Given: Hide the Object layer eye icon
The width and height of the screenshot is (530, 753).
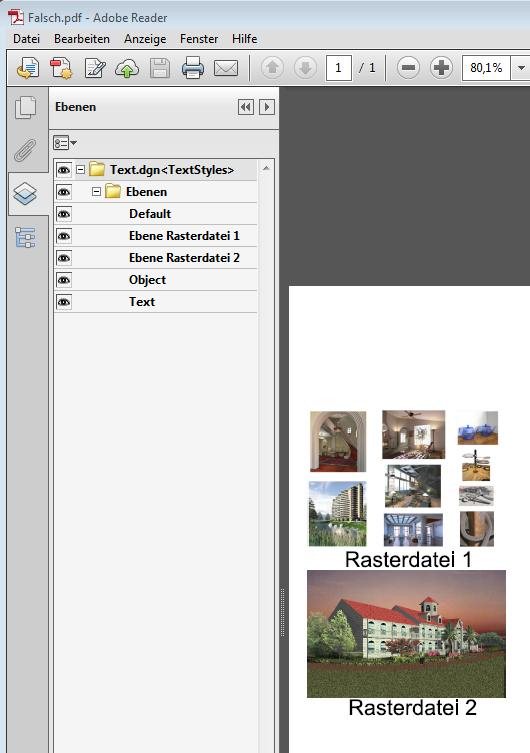Looking at the screenshot, I should tap(64, 280).
